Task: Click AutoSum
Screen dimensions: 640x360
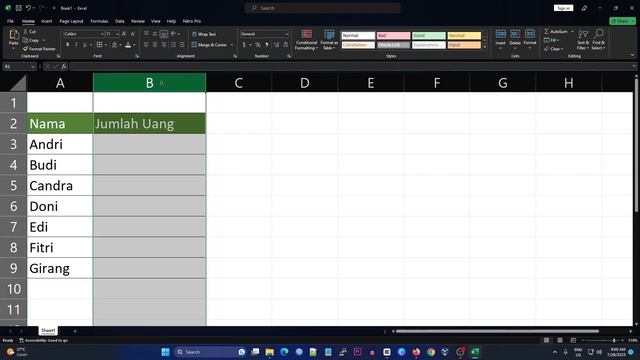Action: (x=556, y=31)
